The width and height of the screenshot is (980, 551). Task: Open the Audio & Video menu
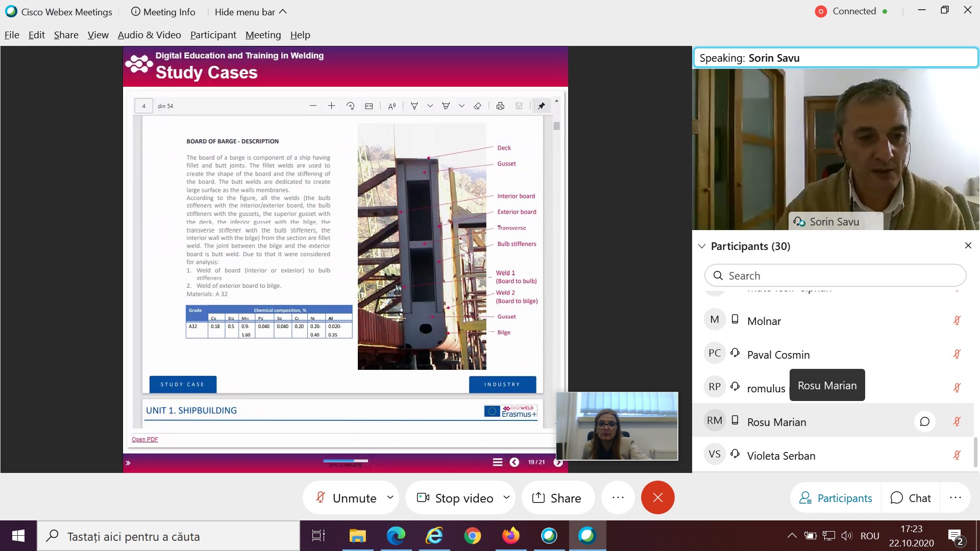point(149,35)
